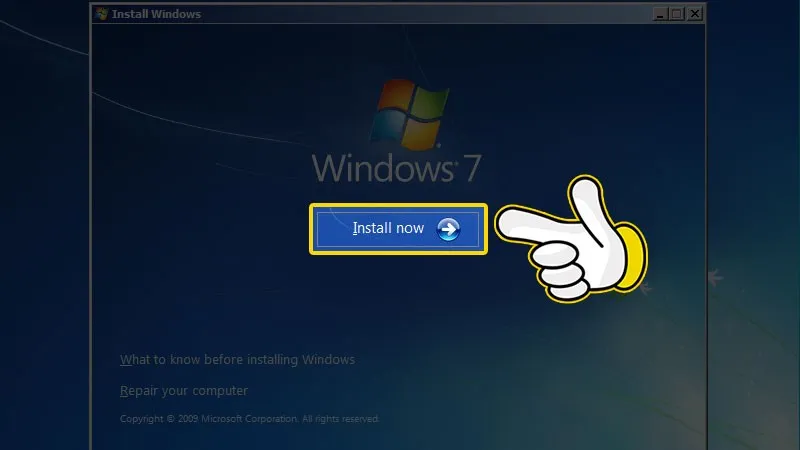The image size is (800, 450).
Task: Minimize the Install Windows window
Action: click(x=659, y=14)
